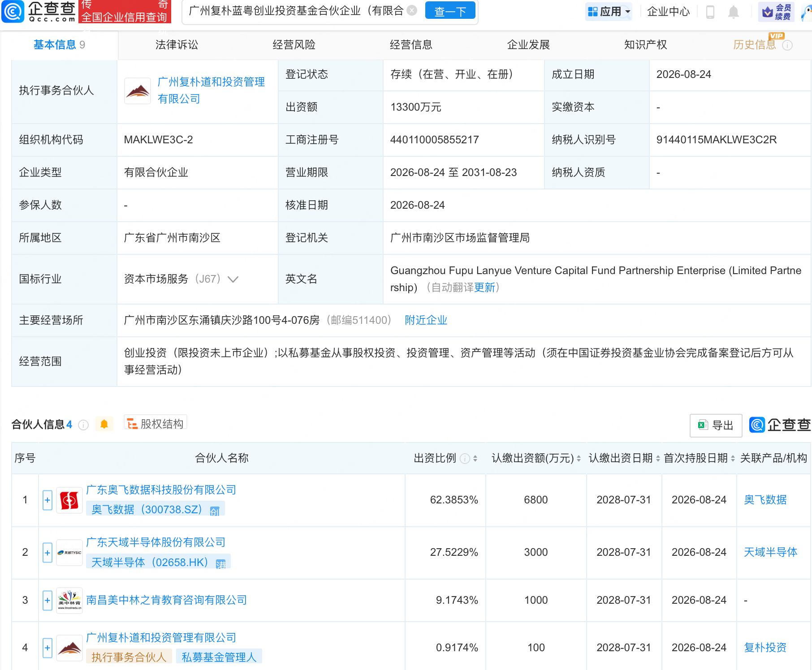Switch to the 法律诉讼 tab
The width and height of the screenshot is (812, 670).
click(x=177, y=45)
